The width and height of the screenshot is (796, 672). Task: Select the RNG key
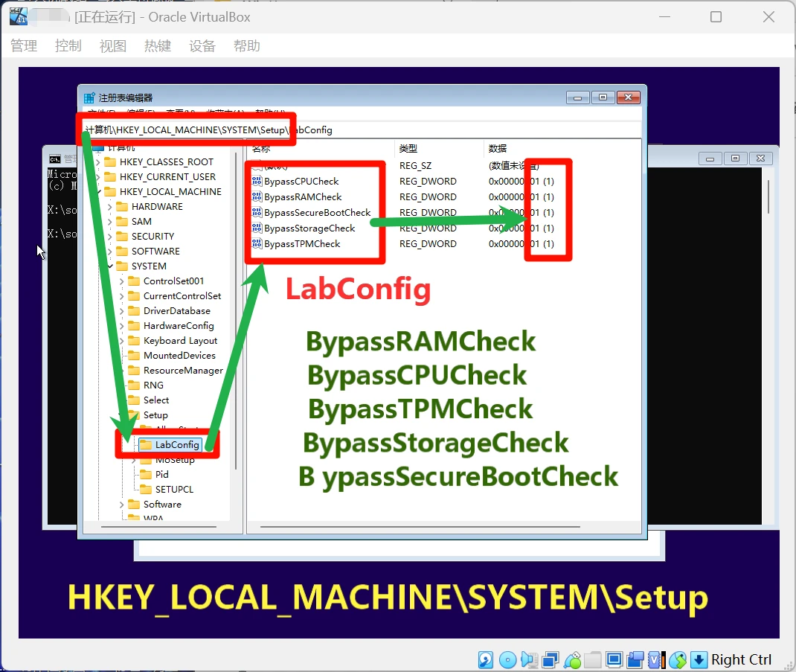click(153, 385)
